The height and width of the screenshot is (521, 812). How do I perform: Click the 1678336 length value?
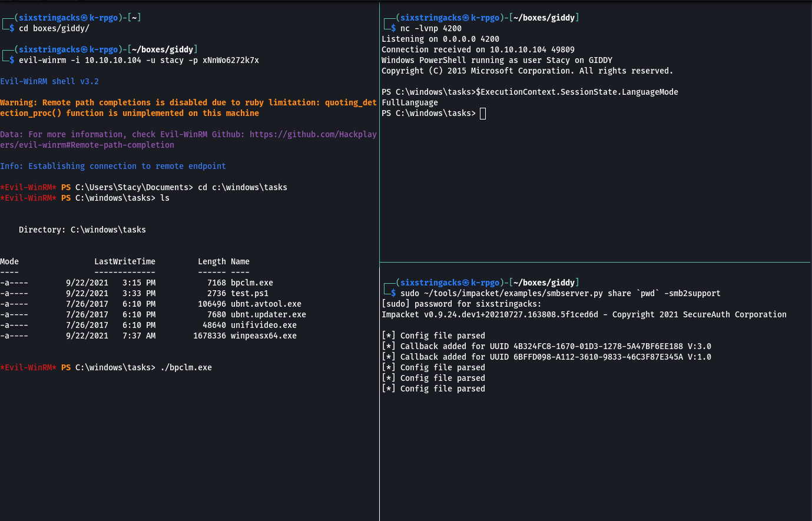(x=210, y=336)
